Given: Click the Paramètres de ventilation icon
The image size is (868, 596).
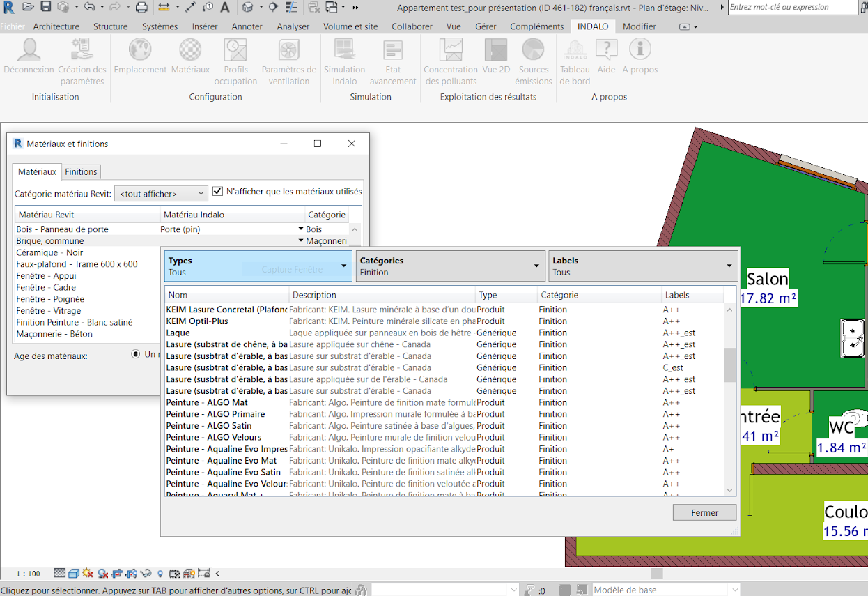Looking at the screenshot, I should 288,51.
